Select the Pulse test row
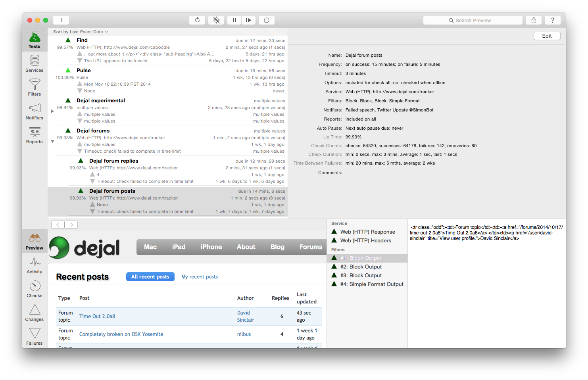588x380 pixels. (x=167, y=81)
